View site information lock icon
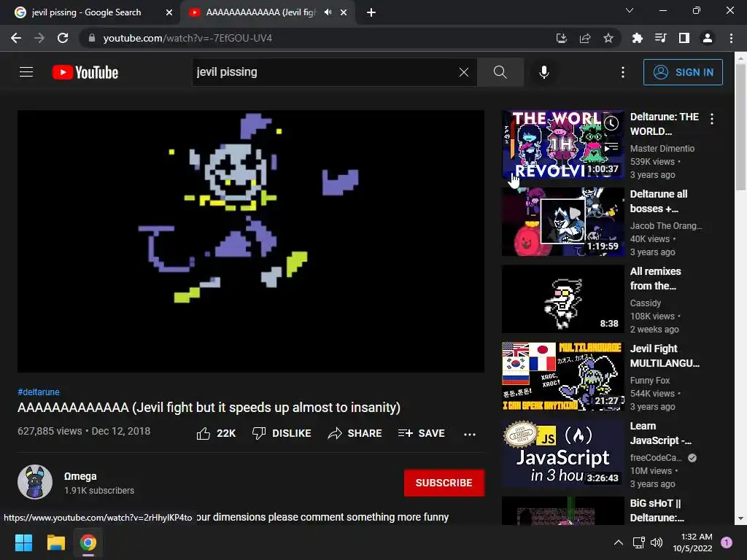The height and width of the screenshot is (560, 747). (91, 38)
